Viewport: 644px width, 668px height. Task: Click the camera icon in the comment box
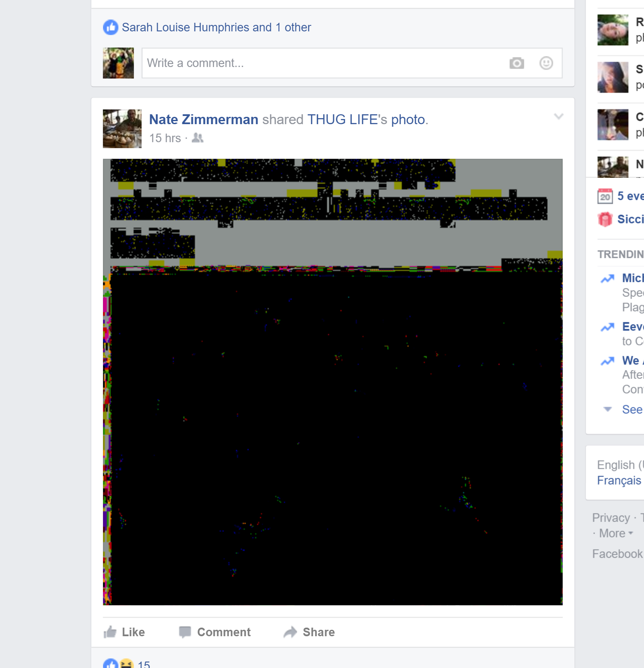point(516,63)
